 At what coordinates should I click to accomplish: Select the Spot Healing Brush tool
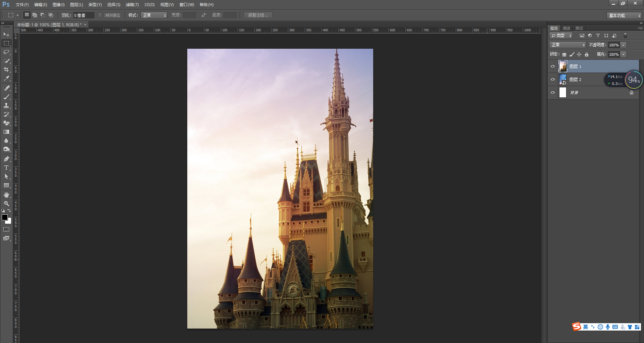(x=6, y=88)
